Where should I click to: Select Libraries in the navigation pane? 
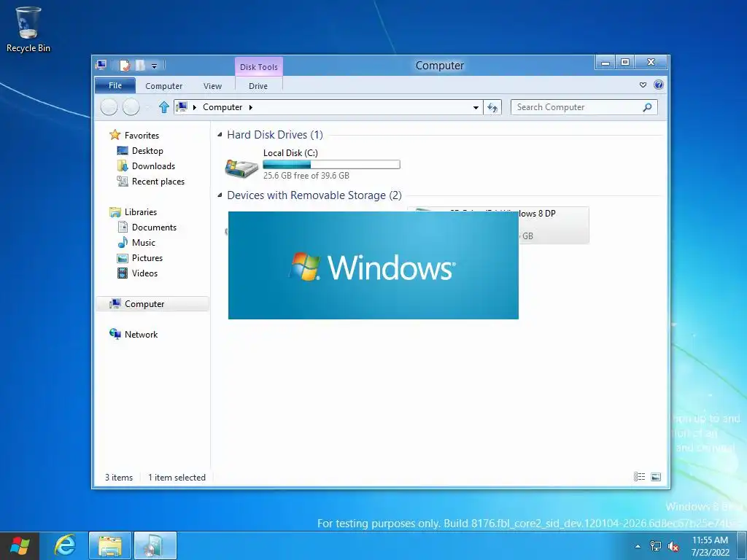coord(141,212)
